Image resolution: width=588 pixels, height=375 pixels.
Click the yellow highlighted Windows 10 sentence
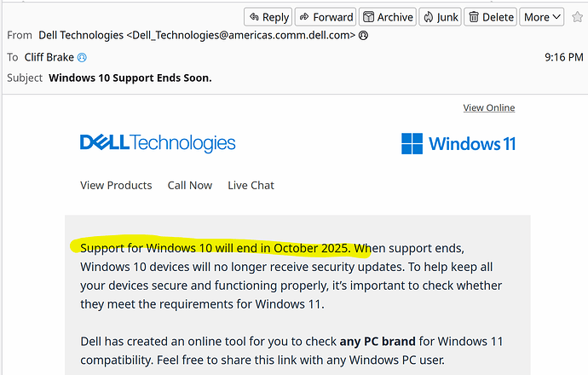215,248
